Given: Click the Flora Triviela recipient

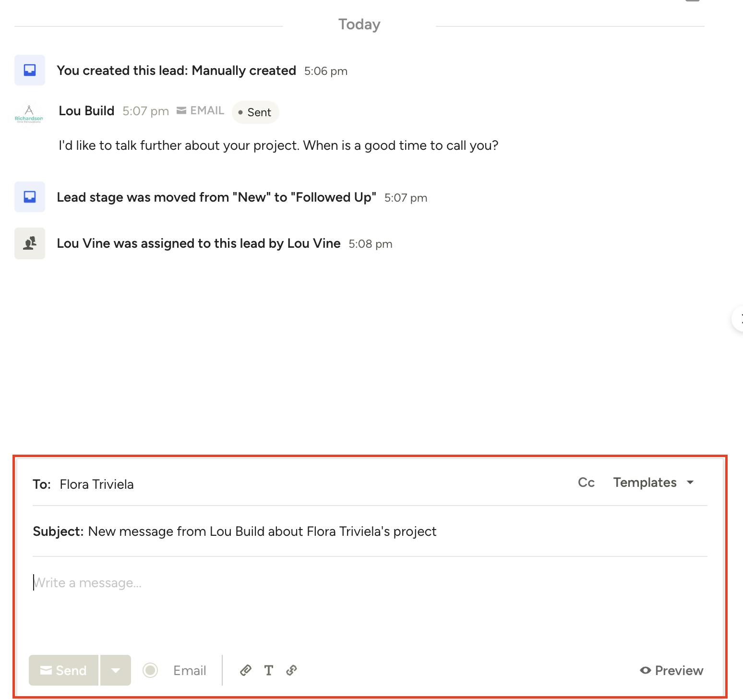Looking at the screenshot, I should click(x=96, y=484).
